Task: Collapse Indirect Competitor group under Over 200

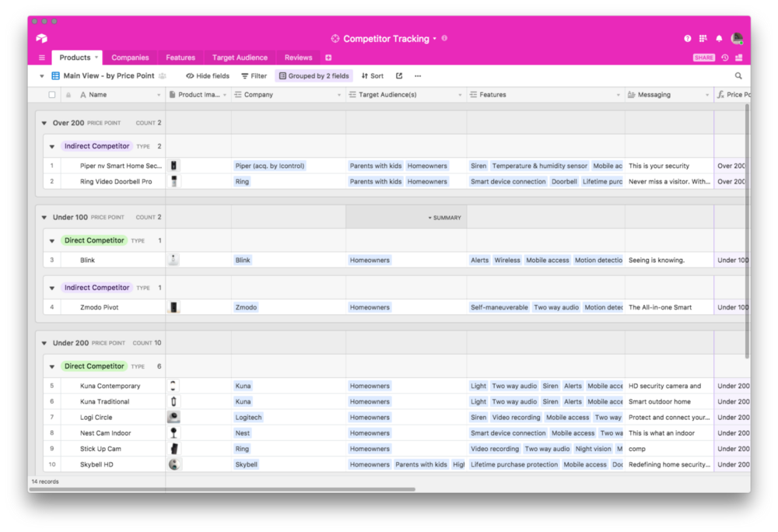Action: pyautogui.click(x=52, y=146)
